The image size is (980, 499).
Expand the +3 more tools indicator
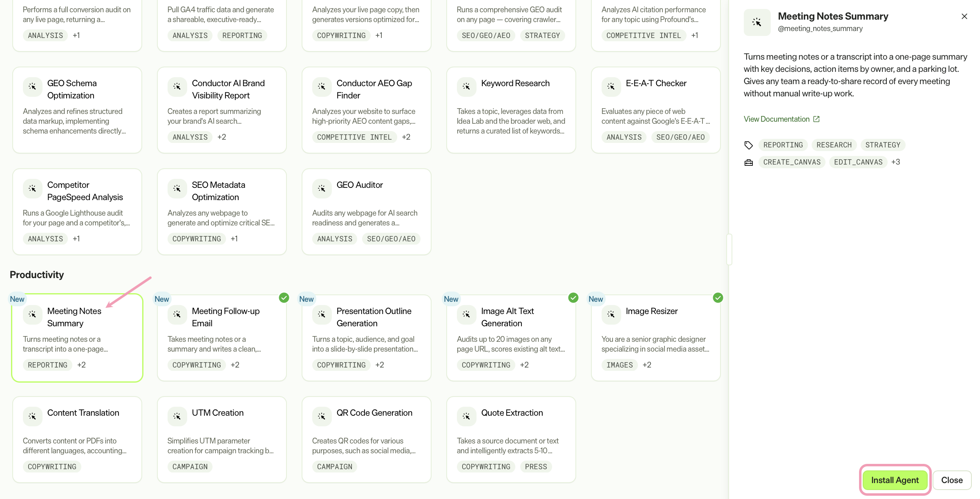coord(896,162)
